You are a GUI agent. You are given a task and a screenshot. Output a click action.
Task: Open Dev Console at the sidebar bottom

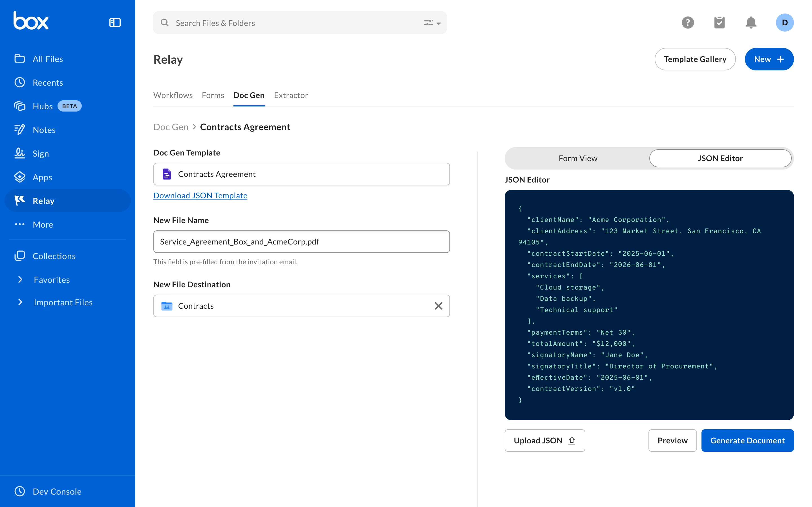click(57, 491)
